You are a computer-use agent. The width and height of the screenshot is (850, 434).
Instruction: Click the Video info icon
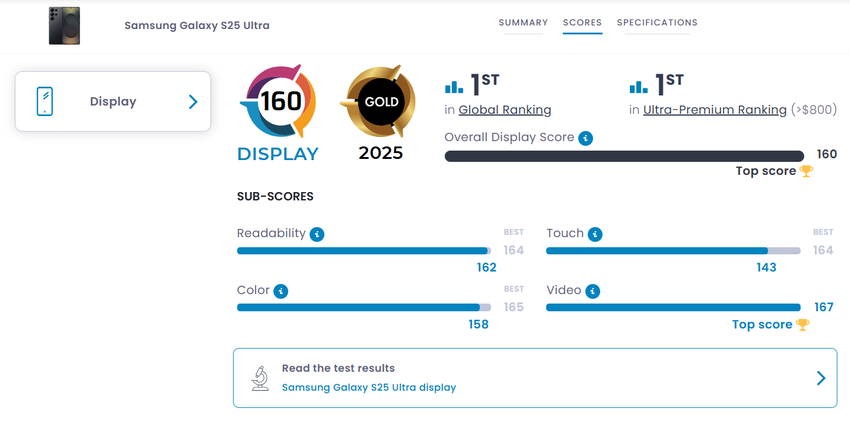(x=593, y=291)
